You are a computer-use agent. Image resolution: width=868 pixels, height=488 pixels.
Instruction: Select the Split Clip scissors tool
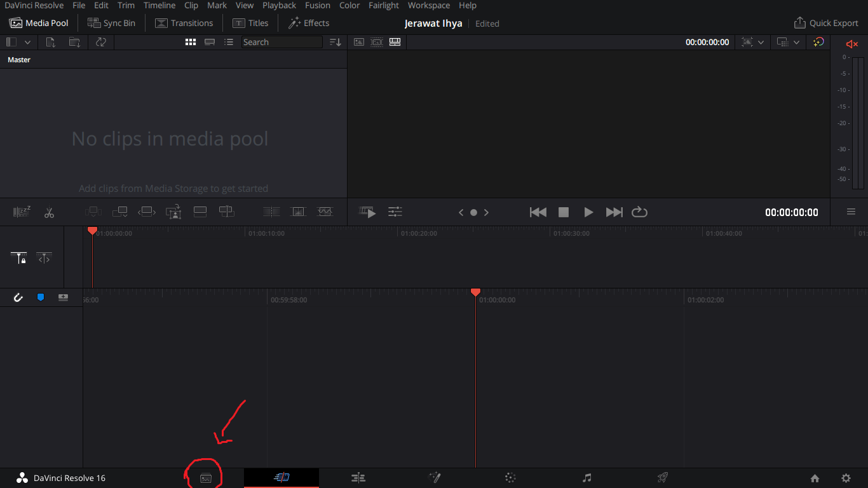click(49, 212)
